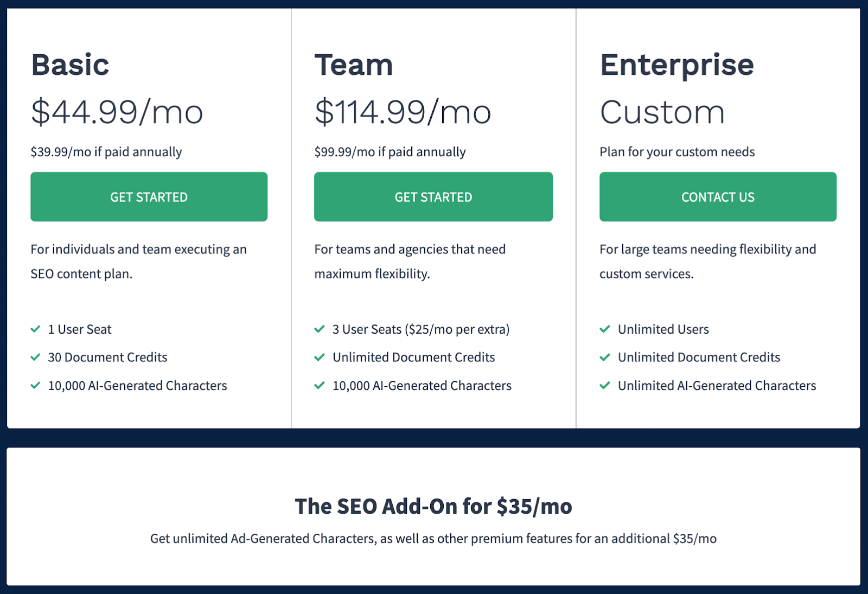
Task: Click the Team plan GET STARTED button
Action: tap(433, 196)
